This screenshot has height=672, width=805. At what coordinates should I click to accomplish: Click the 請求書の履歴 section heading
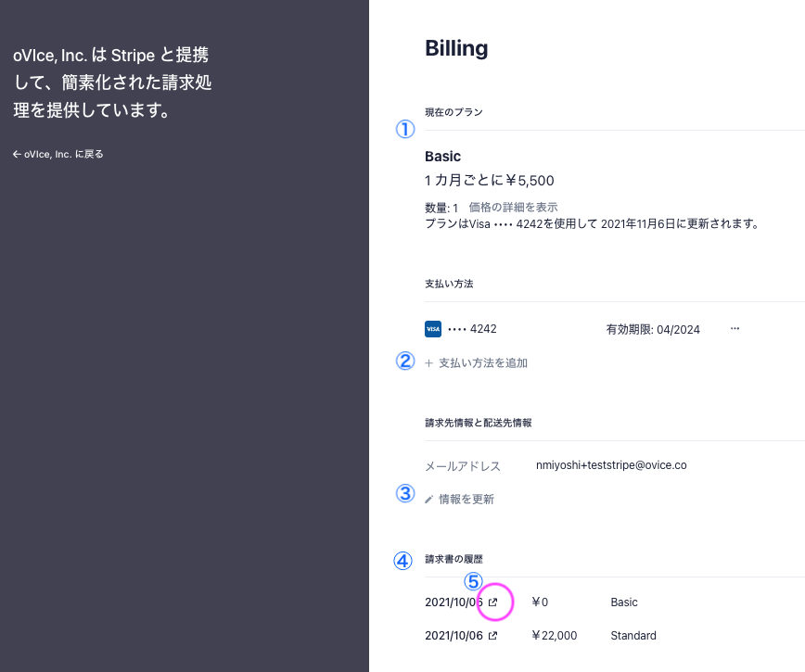[454, 559]
